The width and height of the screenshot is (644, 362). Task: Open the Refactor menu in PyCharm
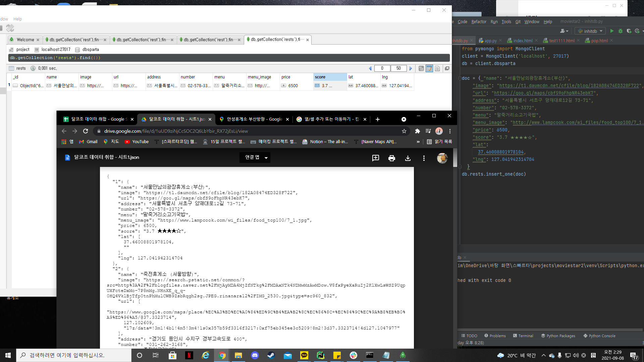click(x=479, y=22)
